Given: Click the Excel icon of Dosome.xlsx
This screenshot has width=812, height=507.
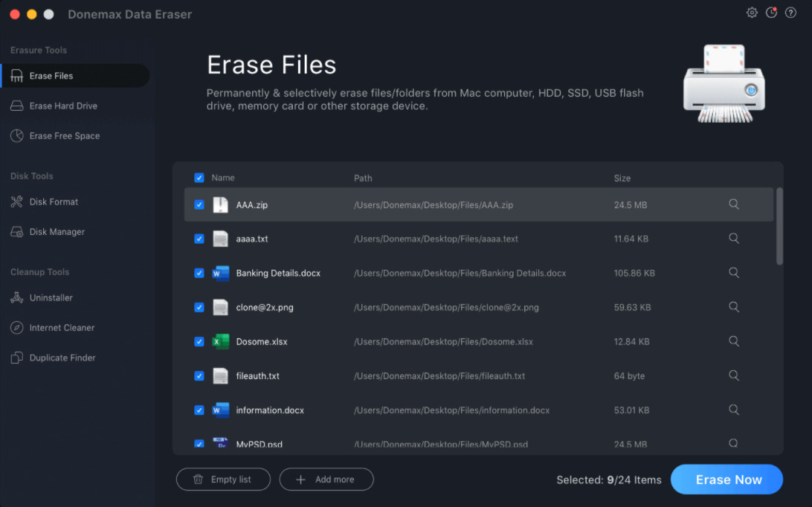Looking at the screenshot, I should pos(221,341).
